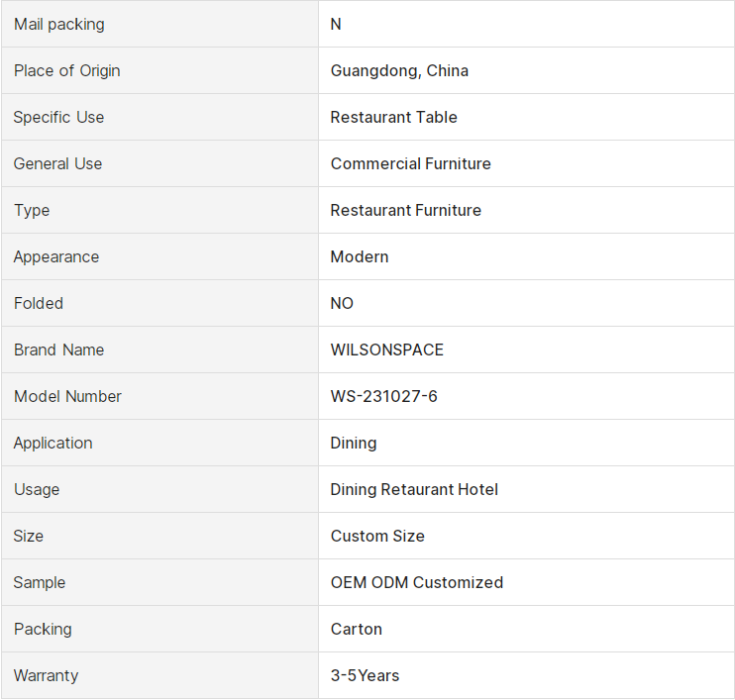Click the Warranty label
The width and height of the screenshot is (735, 700).
[x=46, y=675]
